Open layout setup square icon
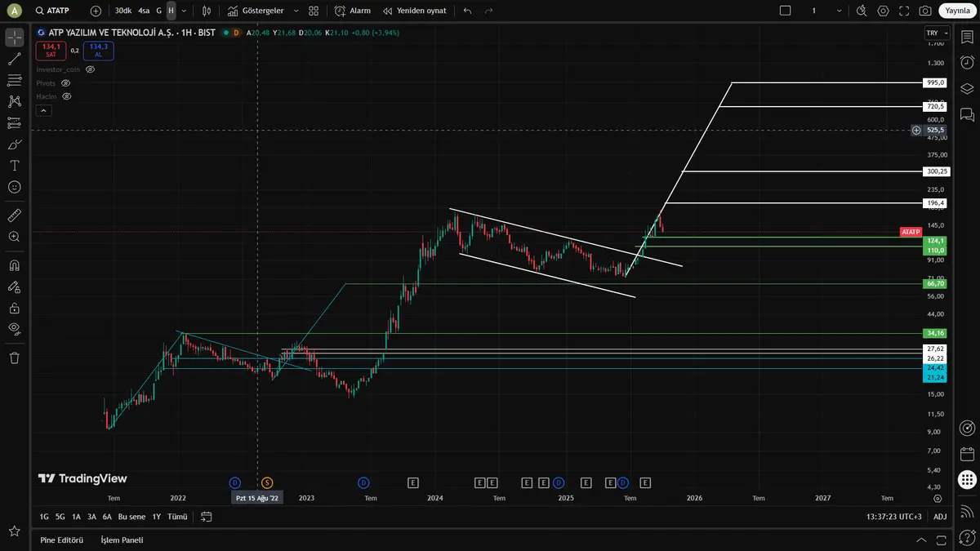 pos(786,11)
